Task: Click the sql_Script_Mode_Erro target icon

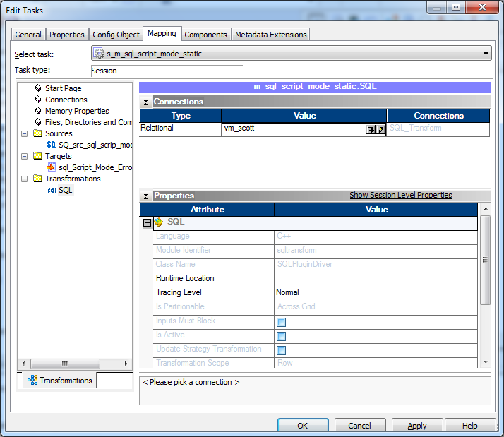Action: 51,167
